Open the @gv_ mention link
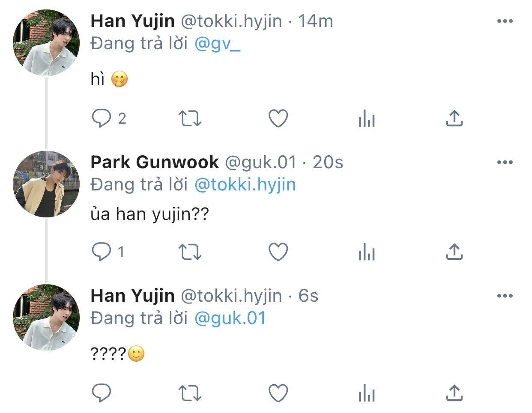 pyautogui.click(x=218, y=44)
